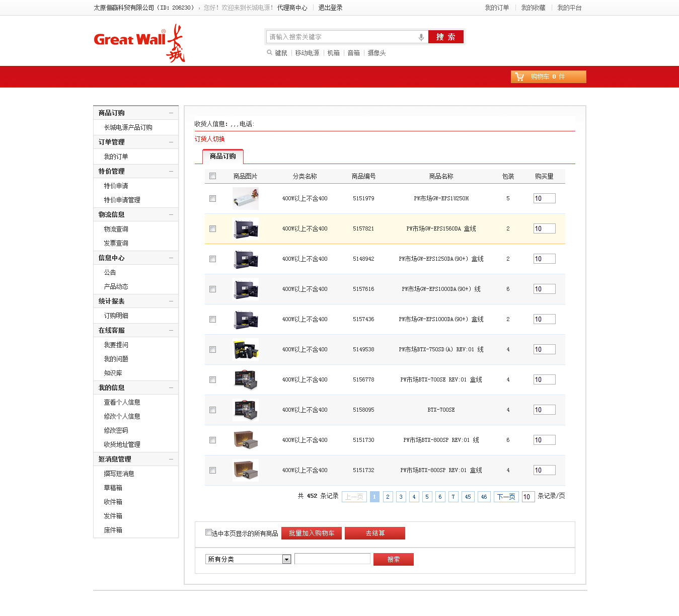Click the magnifier icon below search box
679x616 pixels.
[269, 52]
